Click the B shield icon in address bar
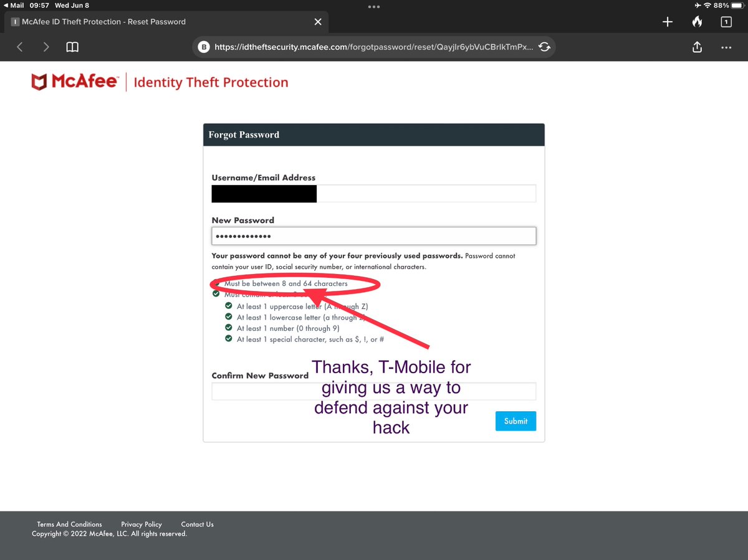The image size is (748, 560). [203, 47]
